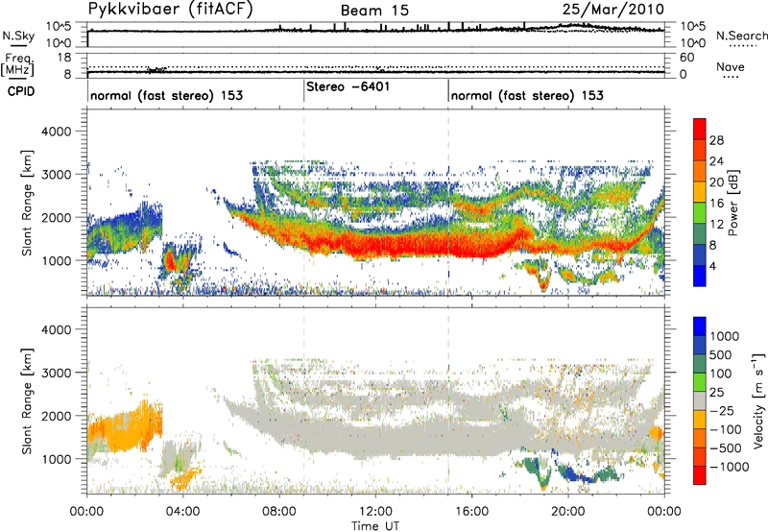Pick the red bottom segment of Velocity colorbar
768x532 pixels.
point(700,475)
